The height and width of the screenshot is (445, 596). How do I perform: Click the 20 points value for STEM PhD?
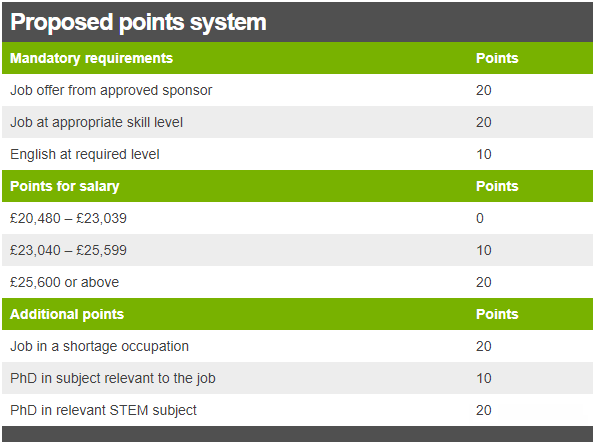point(484,410)
